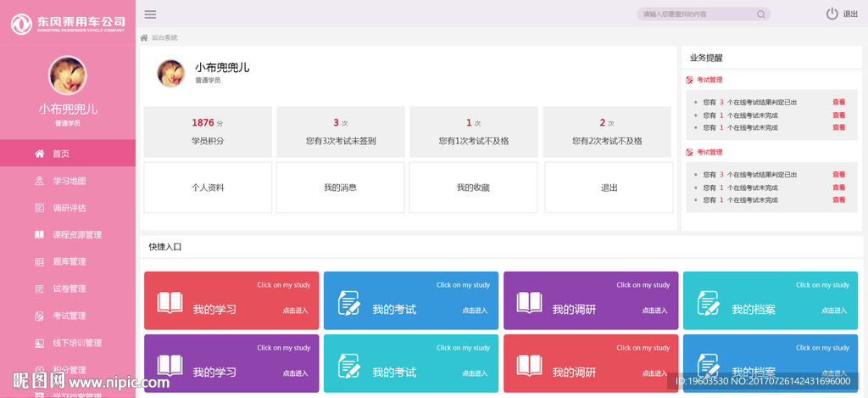868x398 pixels.
Task: Open the red 我的学习 quick entry card
Action: click(231, 300)
